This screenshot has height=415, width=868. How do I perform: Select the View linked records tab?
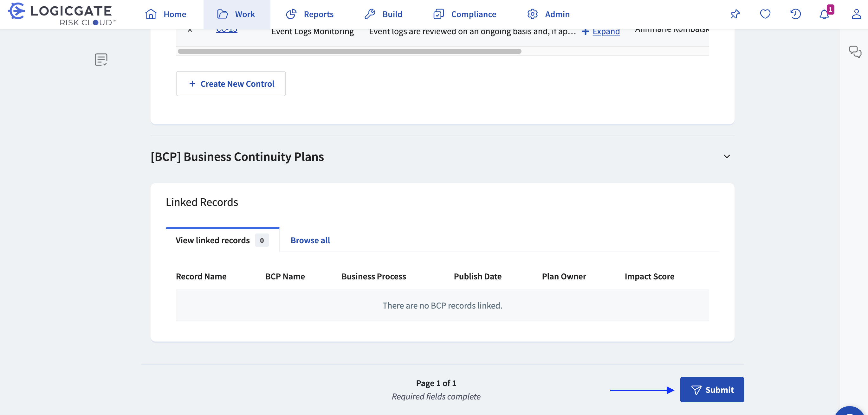(x=223, y=240)
